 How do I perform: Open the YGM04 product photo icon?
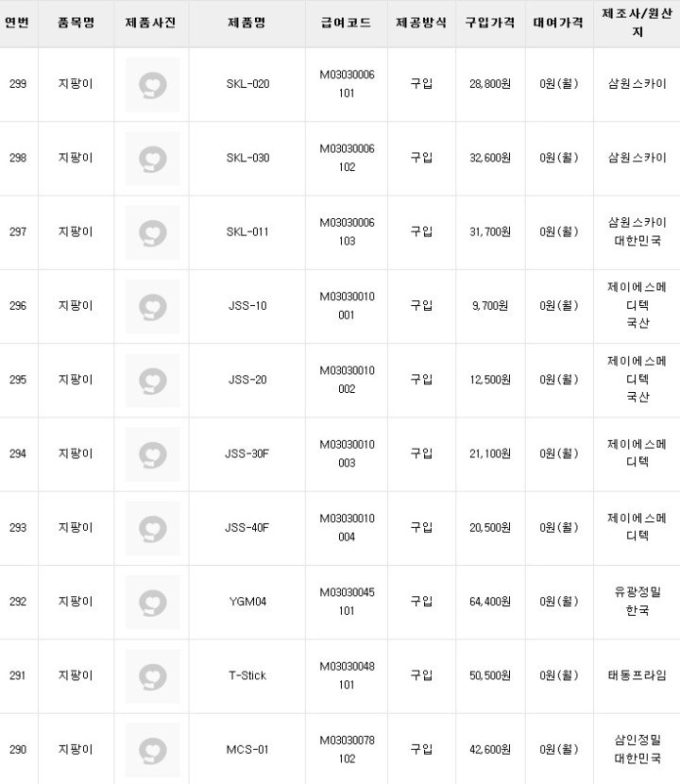[152, 602]
